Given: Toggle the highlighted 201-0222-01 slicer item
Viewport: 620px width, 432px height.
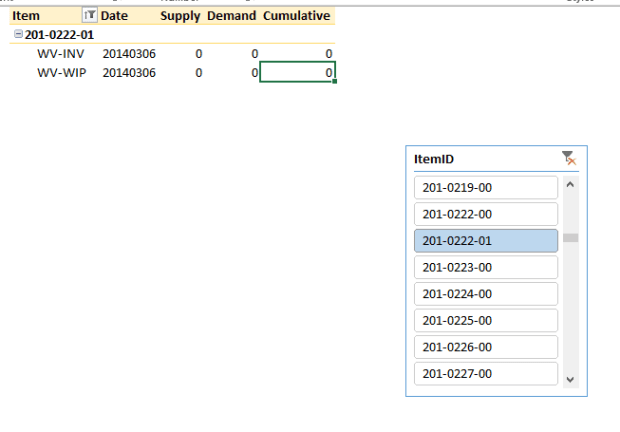Looking at the screenshot, I should [485, 241].
